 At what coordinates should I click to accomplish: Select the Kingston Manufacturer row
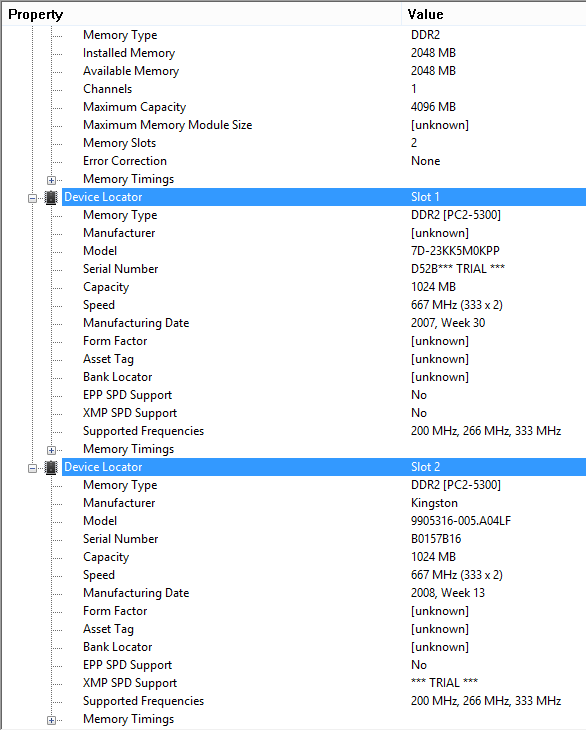tap(324, 503)
